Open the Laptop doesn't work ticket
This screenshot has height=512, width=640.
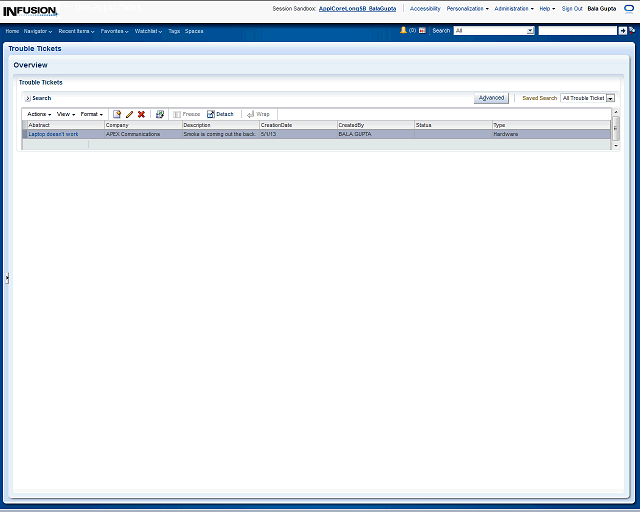pyautogui.click(x=53, y=134)
